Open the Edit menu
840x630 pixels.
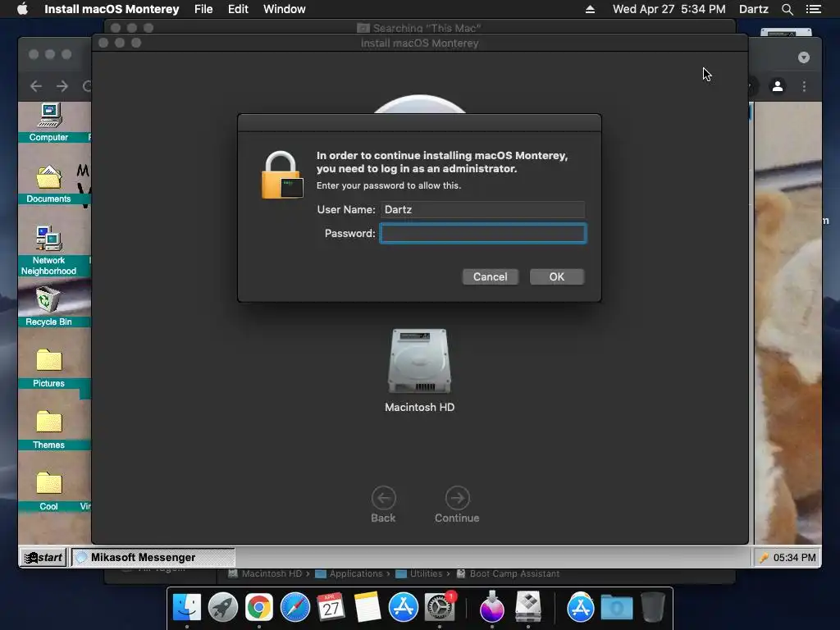click(238, 9)
